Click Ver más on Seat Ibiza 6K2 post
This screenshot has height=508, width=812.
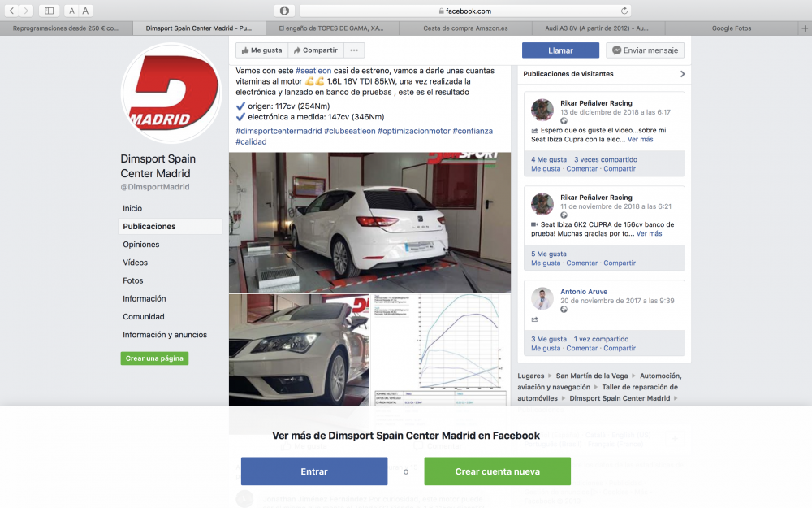pyautogui.click(x=650, y=234)
